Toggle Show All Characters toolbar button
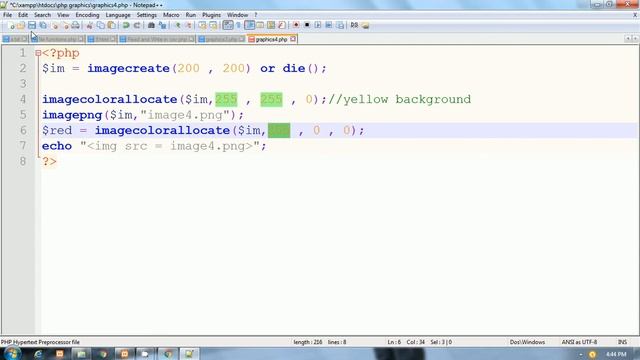Image resolution: width=640 pixels, height=360 pixels. [x=239, y=25]
